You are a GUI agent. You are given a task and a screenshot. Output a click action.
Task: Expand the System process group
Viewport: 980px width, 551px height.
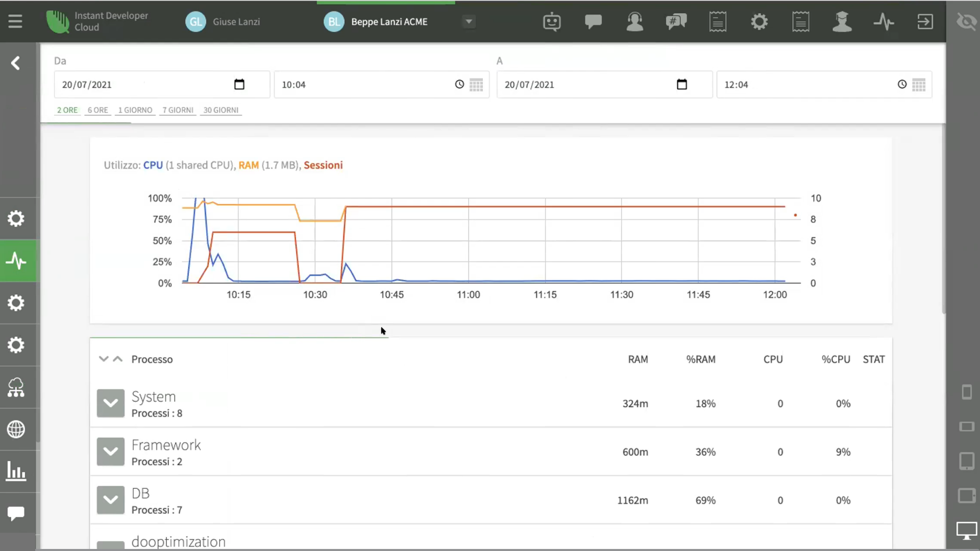110,403
